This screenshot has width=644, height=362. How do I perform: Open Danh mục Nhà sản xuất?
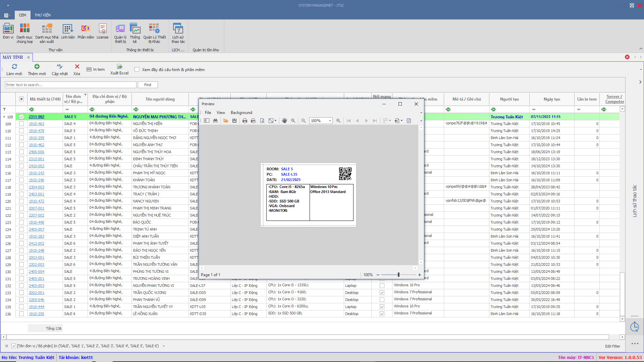tap(47, 33)
